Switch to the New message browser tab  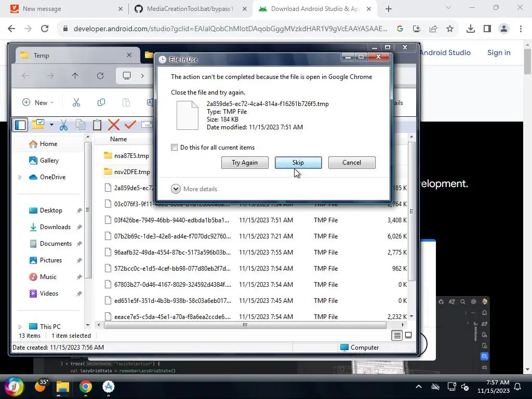(66, 9)
